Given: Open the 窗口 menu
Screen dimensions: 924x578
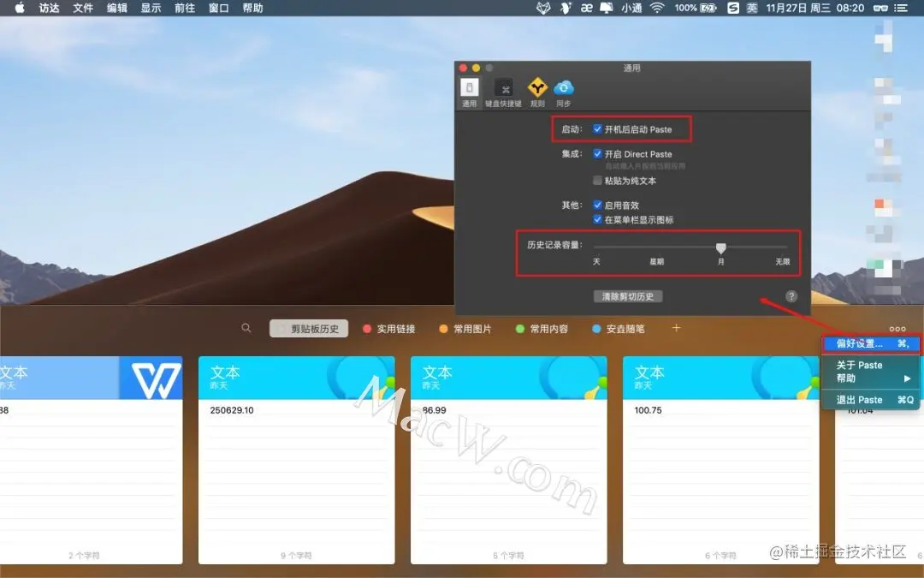Looking at the screenshot, I should pyautogui.click(x=219, y=8).
